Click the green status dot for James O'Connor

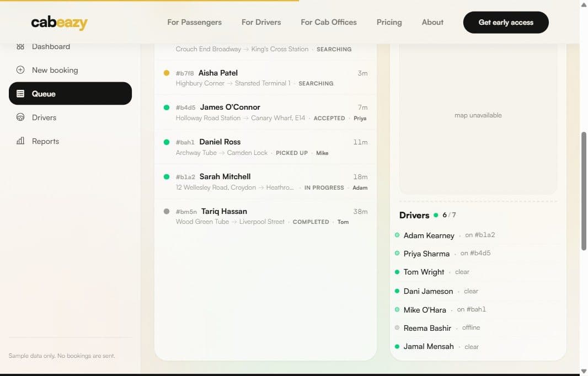point(167,108)
